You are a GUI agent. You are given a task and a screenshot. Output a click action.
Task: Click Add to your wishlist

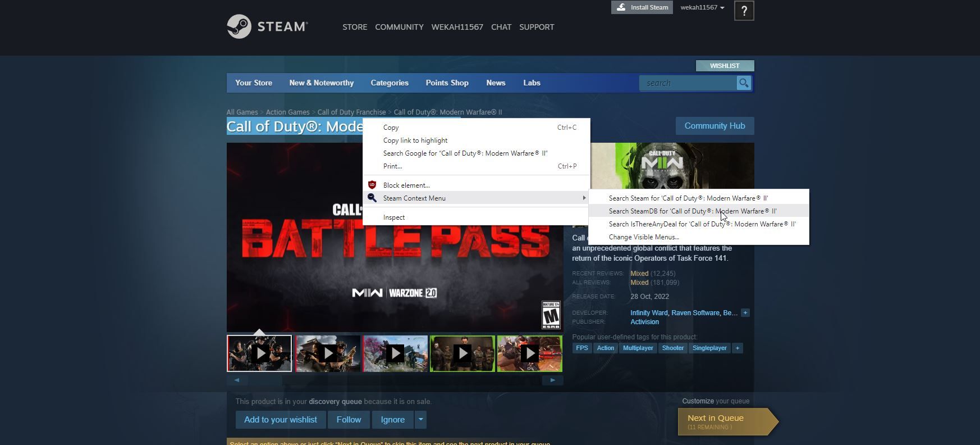point(281,420)
